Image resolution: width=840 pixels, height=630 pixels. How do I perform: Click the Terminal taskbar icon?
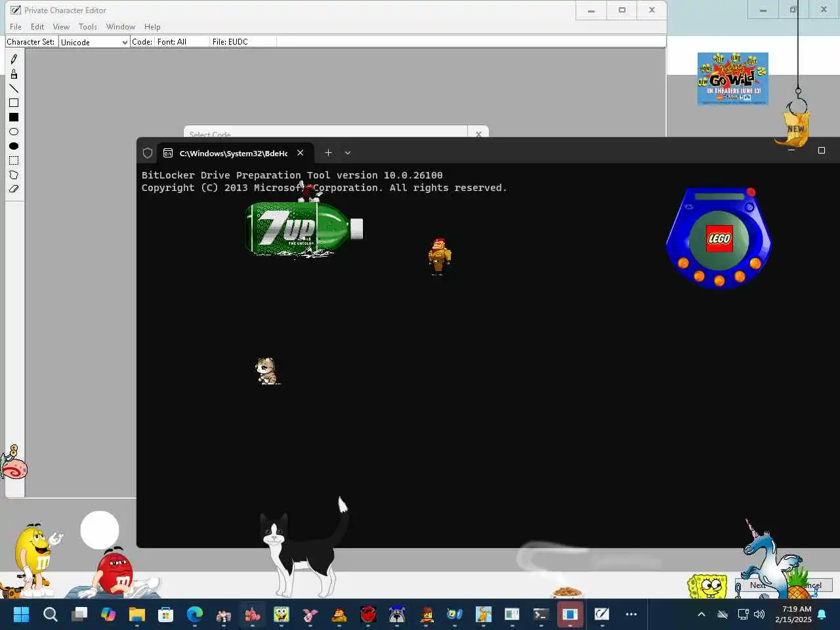pos(541,614)
